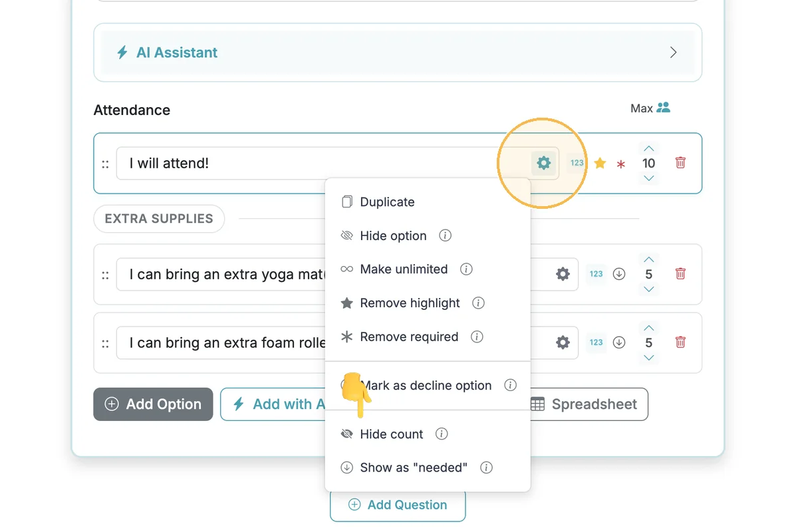Toggle red asterisk required on first option

coord(620,164)
